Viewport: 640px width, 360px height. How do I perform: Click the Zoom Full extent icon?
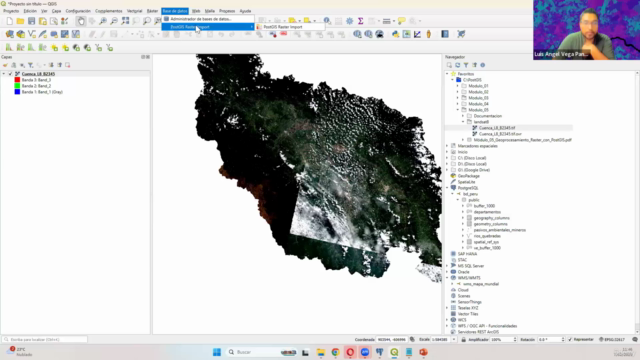click(x=125, y=21)
